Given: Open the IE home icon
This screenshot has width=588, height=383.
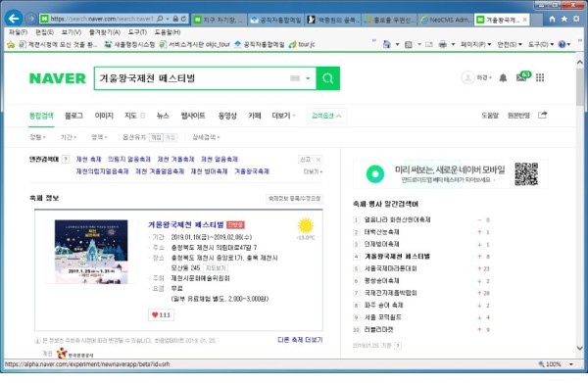Looking at the screenshot, I should point(552,19).
